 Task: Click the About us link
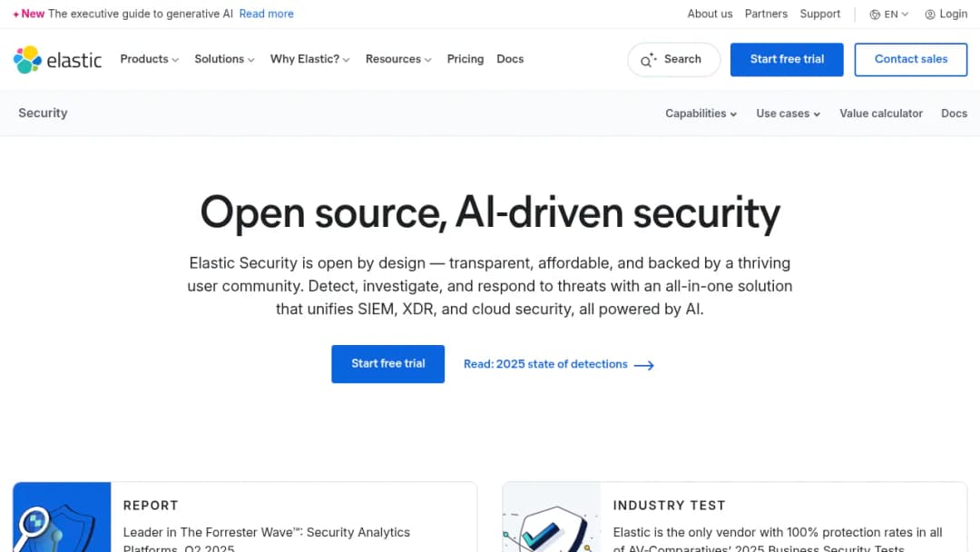coord(710,14)
